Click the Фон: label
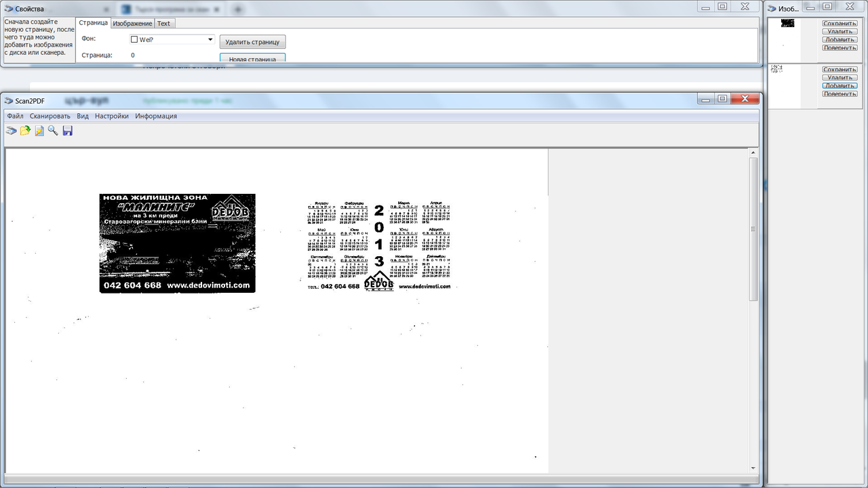The width and height of the screenshot is (868, 488). pos(89,39)
